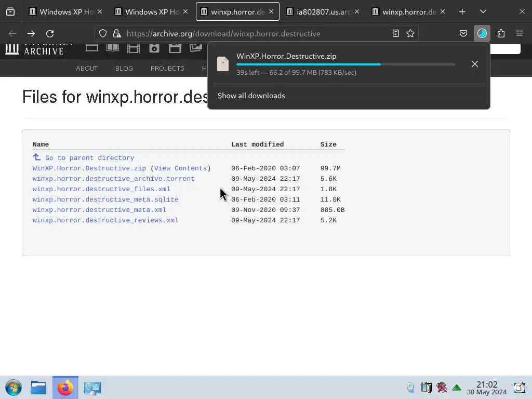Open winxp.horror.destructive_files.xml

[101, 189]
